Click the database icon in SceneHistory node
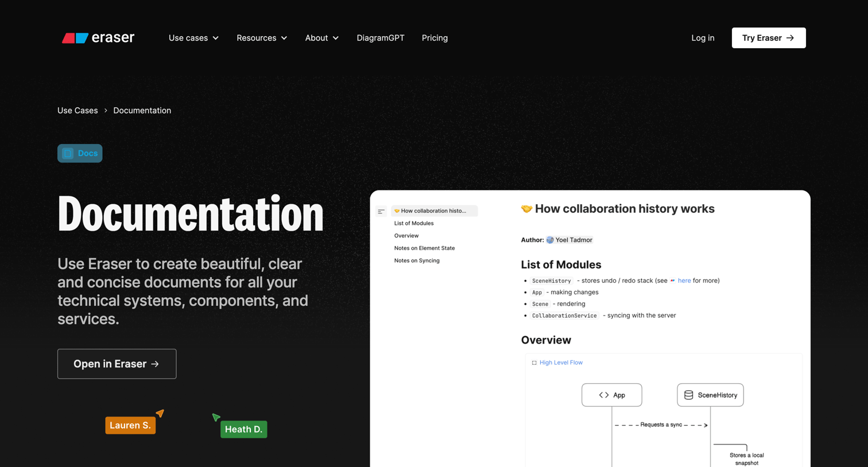 [688, 395]
